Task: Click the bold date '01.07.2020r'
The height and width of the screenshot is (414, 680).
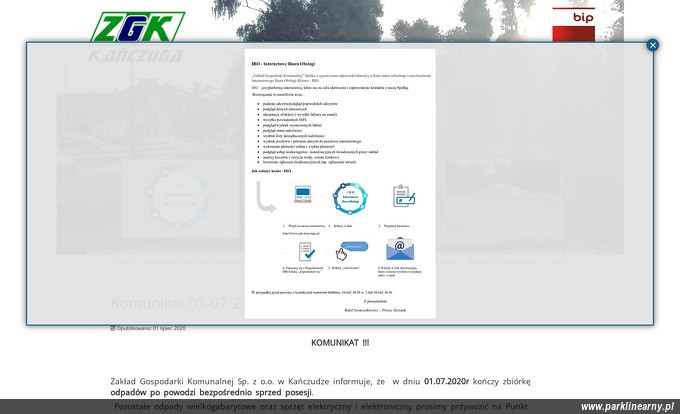Action: click(x=447, y=381)
